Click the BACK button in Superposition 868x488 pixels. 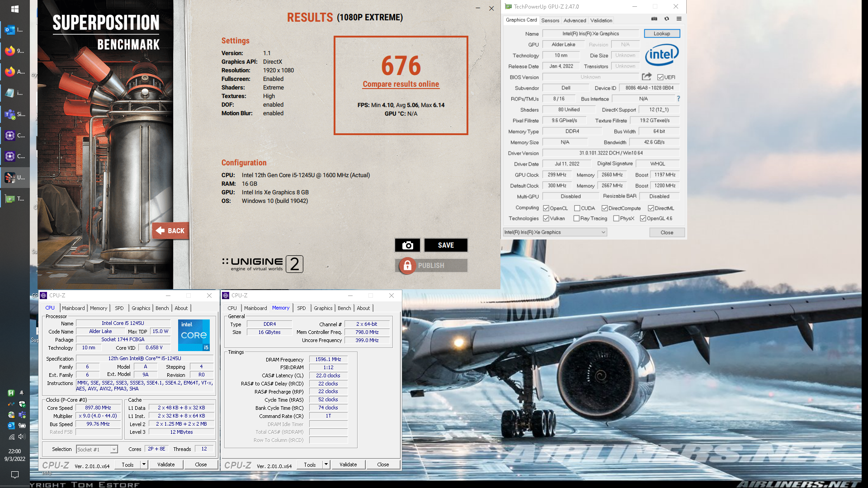(170, 230)
